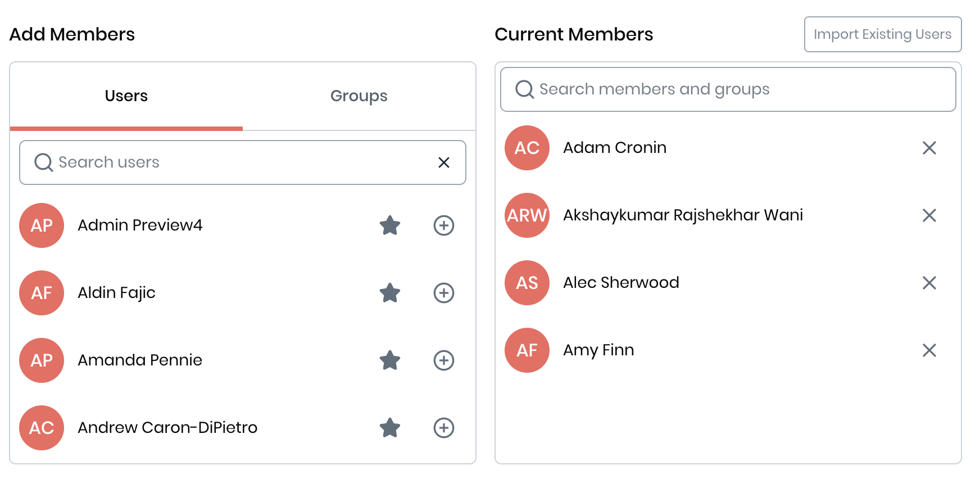Add Aldin Fajic with plus icon
The height and width of the screenshot is (488, 980).
(x=443, y=293)
